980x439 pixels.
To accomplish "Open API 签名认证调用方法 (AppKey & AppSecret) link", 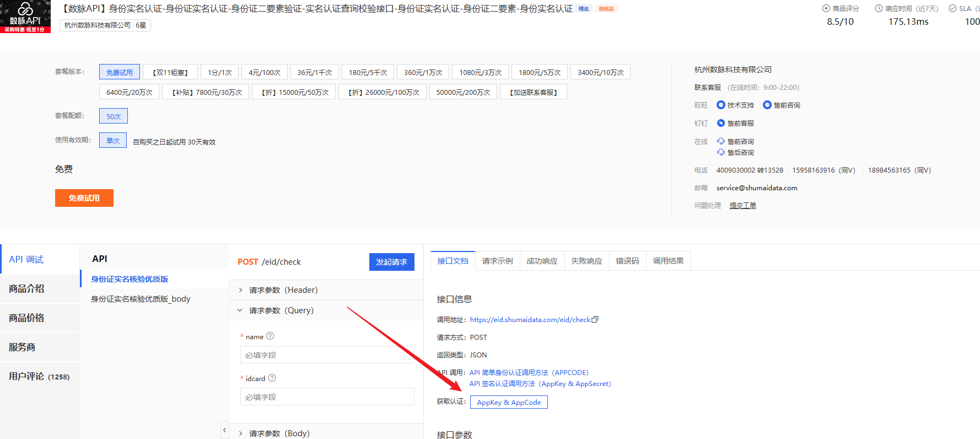I will pyautogui.click(x=540, y=383).
